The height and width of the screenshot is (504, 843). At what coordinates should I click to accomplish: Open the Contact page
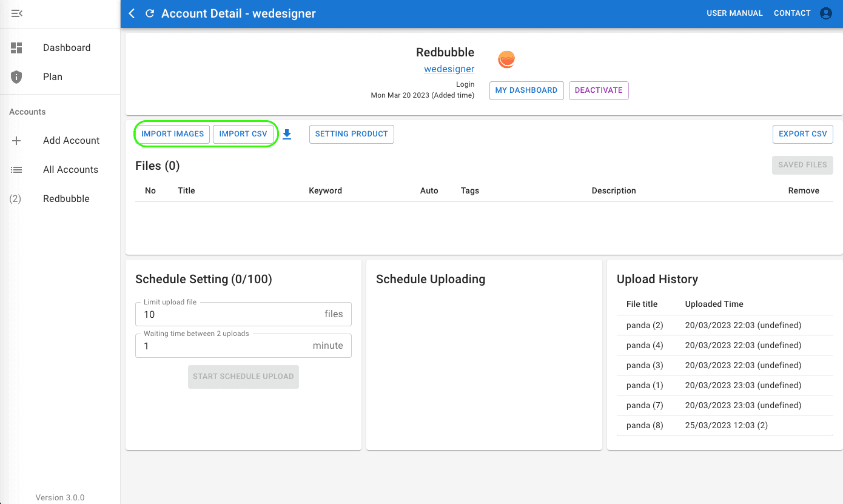(792, 13)
